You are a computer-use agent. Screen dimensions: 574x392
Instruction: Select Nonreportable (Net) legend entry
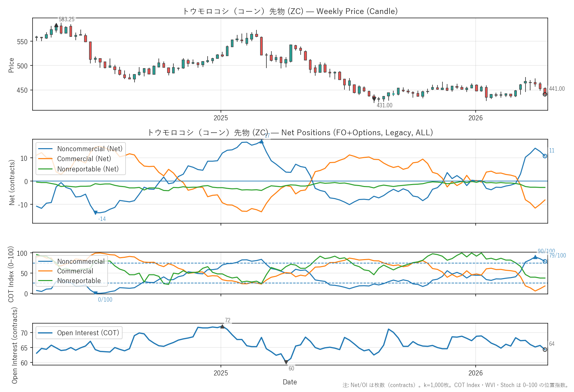pyautogui.click(x=88, y=169)
